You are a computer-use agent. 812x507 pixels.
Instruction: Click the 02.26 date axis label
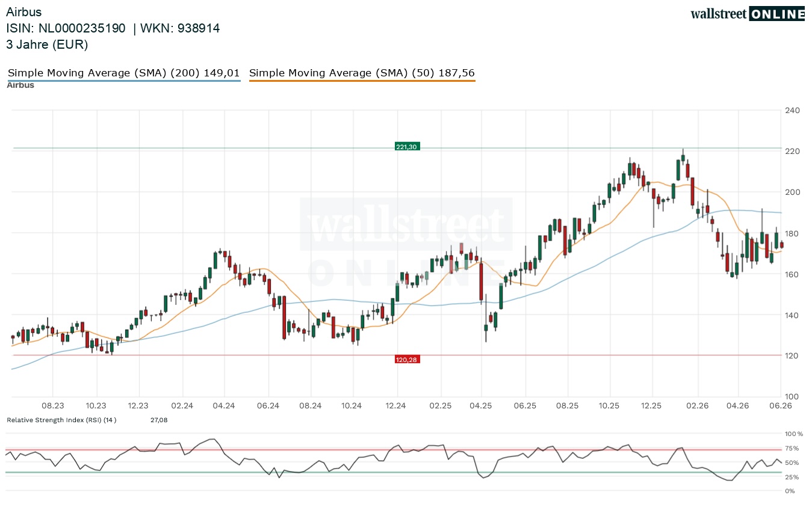click(696, 406)
